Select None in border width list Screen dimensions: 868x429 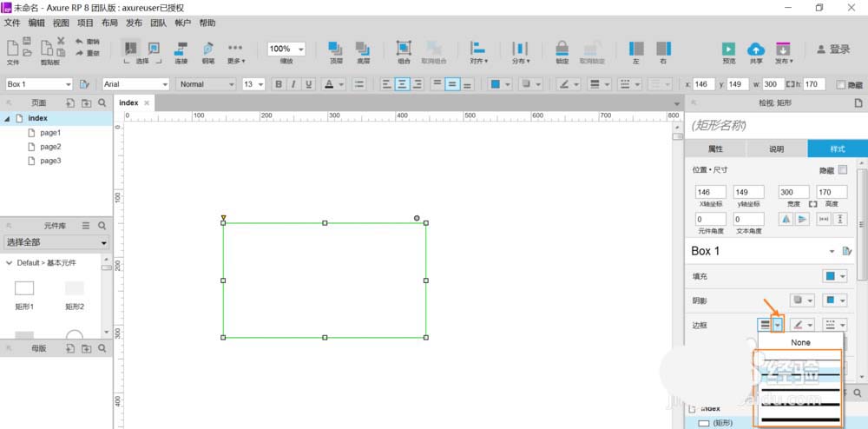point(800,342)
